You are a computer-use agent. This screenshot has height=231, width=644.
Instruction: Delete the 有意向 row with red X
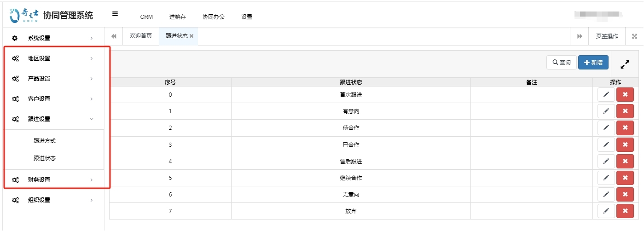pyautogui.click(x=625, y=111)
